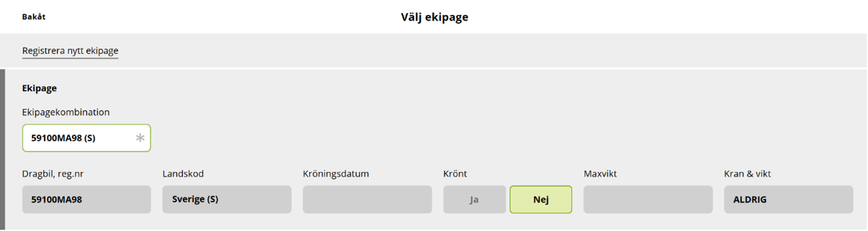Click the Krönt label
Viewport: 868px width, 231px height.
(x=455, y=174)
